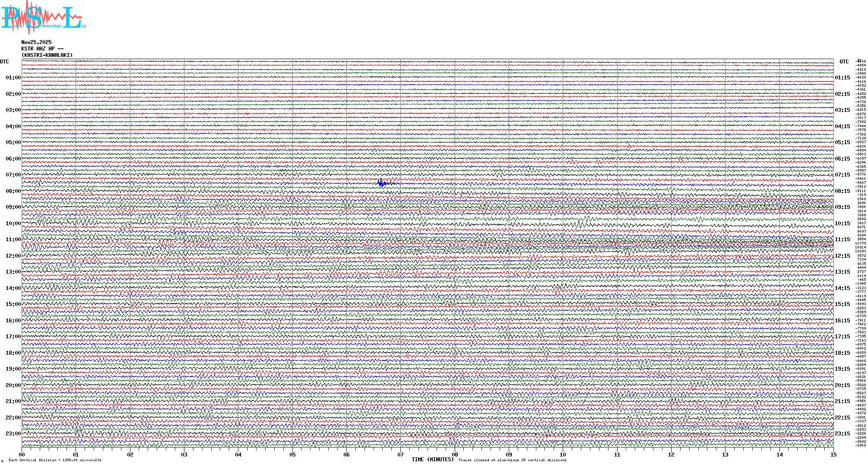Click the 09:15 time label on right
Viewport: 868px width, 466px height.
click(x=842, y=207)
